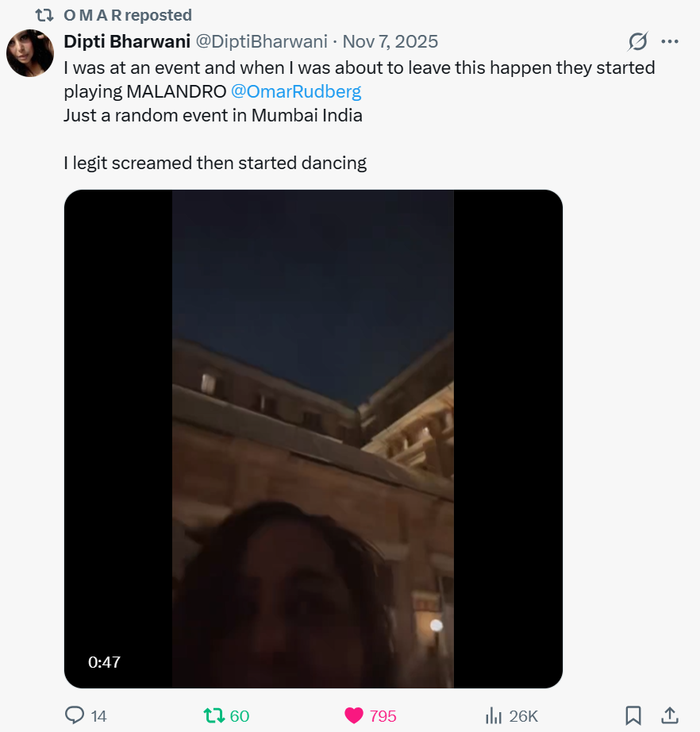Open the "O M A R reposted" link
This screenshot has height=732, width=700.
[x=127, y=15]
